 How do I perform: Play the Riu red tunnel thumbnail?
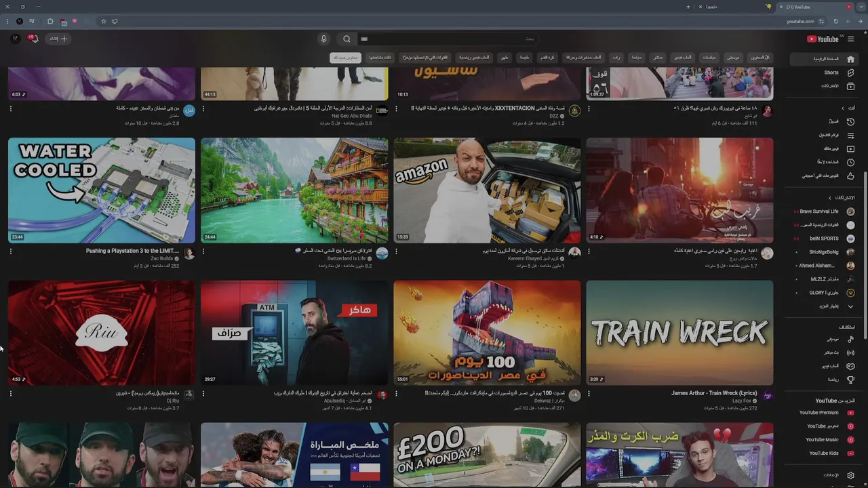tap(102, 333)
